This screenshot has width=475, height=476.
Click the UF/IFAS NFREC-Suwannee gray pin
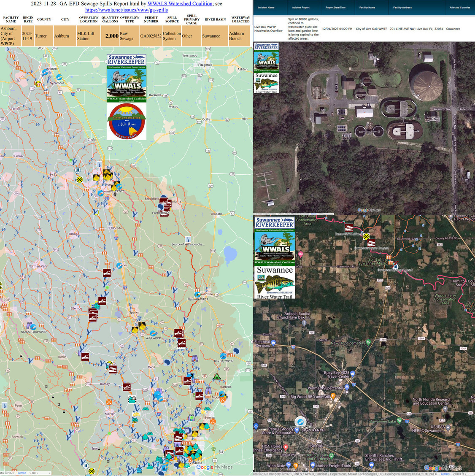[x=448, y=427]
